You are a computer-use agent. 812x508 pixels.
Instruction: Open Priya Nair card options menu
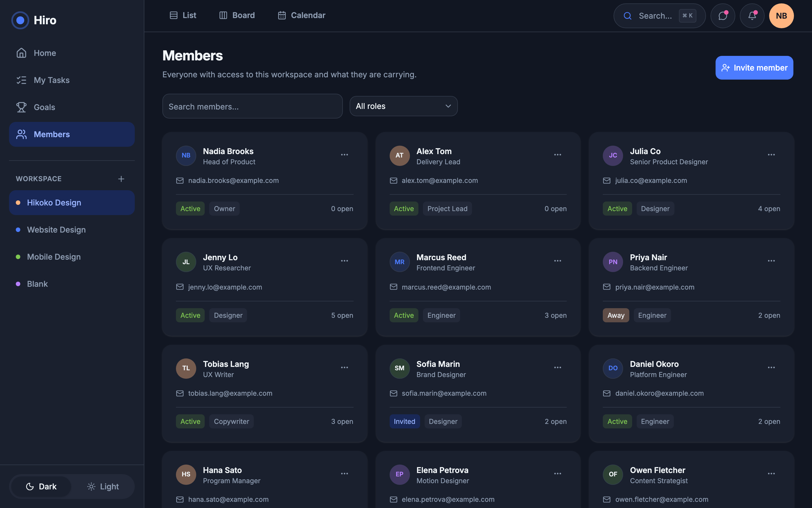tap(771, 261)
